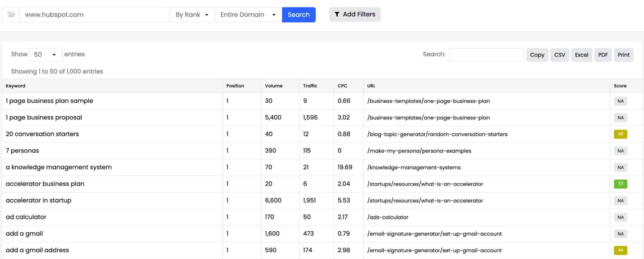
Task: Click the www.hubspot.com domain input field
Action: tap(95, 15)
